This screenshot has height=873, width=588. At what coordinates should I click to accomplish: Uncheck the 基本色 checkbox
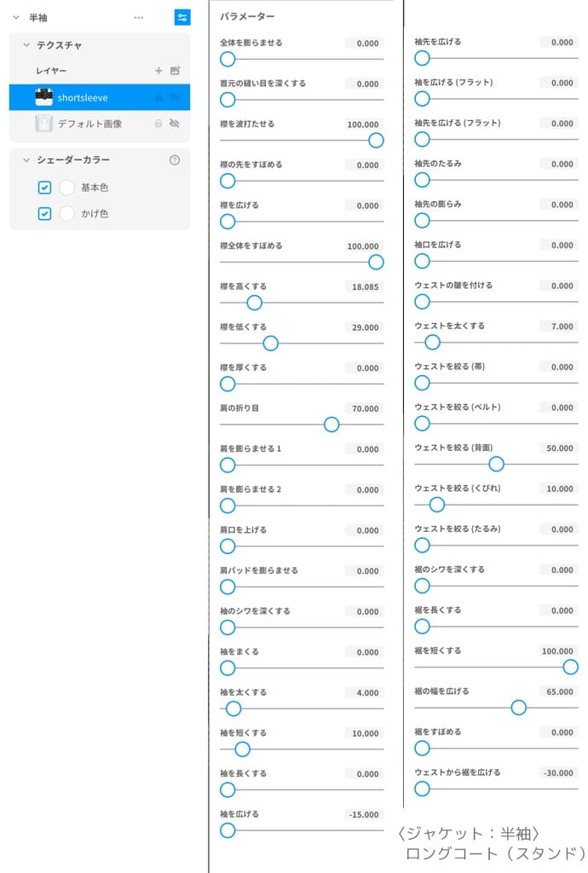(x=45, y=188)
